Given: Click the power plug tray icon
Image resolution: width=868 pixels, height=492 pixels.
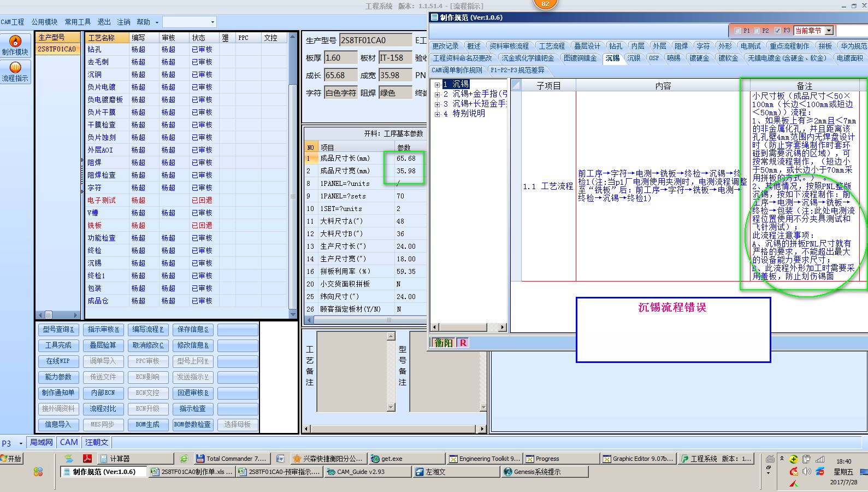Looking at the screenshot, I should coord(807,459).
